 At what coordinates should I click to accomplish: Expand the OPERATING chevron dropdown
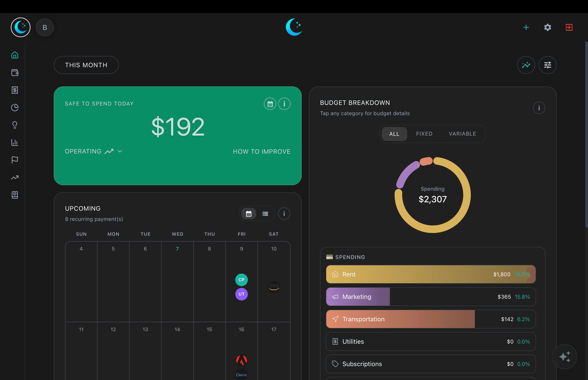(x=120, y=151)
